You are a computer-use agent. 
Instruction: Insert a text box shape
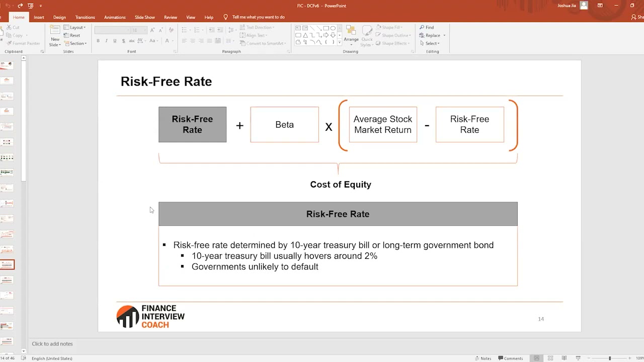point(298,28)
